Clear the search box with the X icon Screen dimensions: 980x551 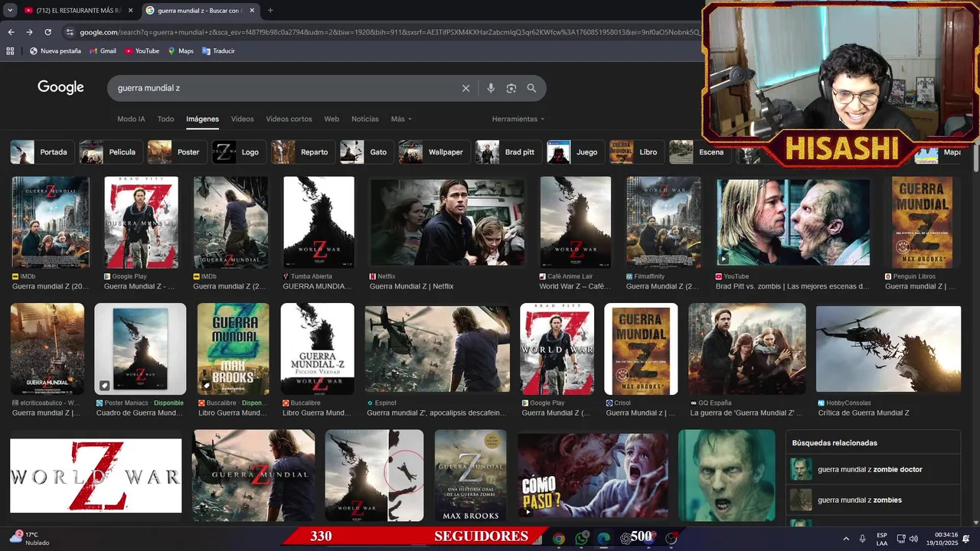click(465, 88)
